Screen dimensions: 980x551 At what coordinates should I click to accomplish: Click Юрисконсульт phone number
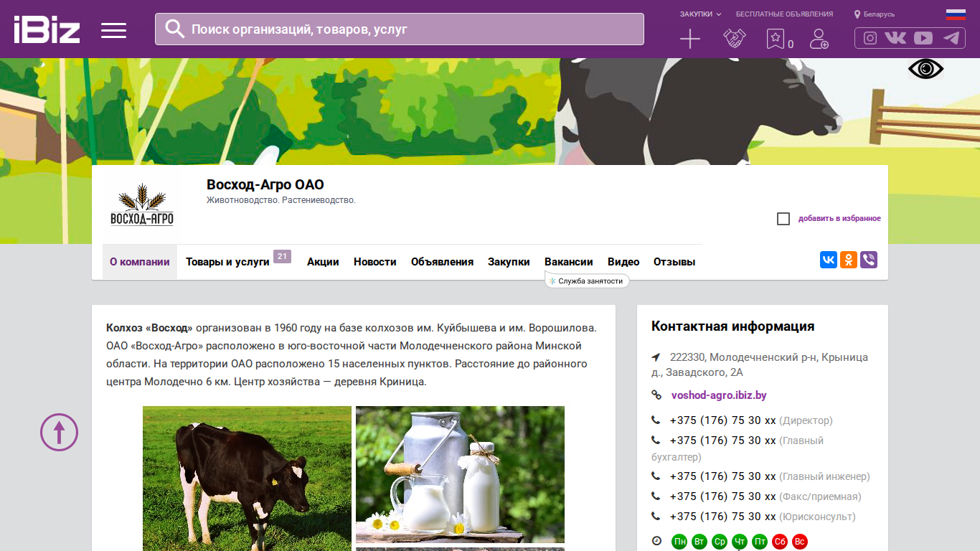723,517
